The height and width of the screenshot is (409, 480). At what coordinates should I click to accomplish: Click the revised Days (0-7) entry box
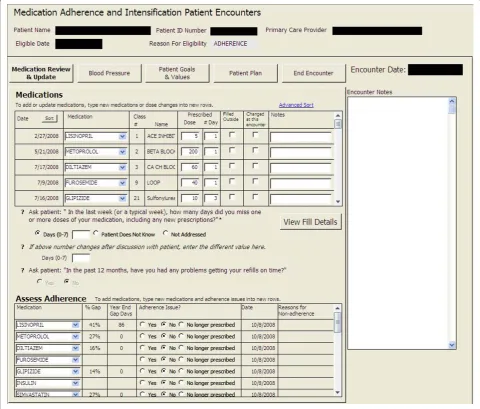pyautogui.click(x=81, y=258)
